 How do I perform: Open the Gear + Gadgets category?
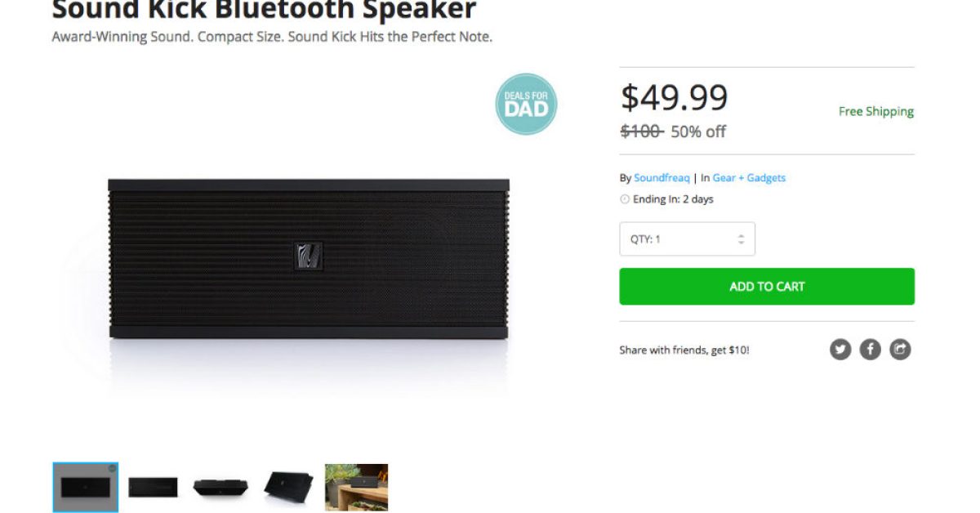[x=749, y=178]
